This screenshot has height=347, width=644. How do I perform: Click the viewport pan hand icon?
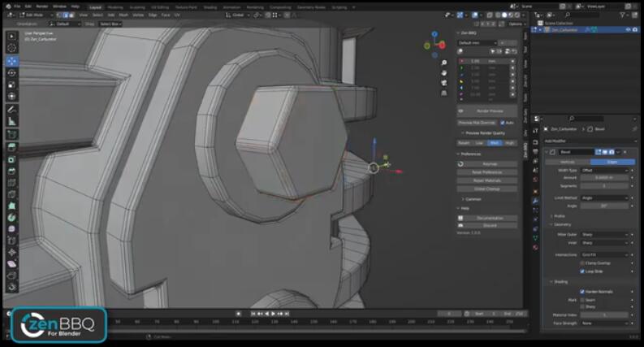coord(444,73)
